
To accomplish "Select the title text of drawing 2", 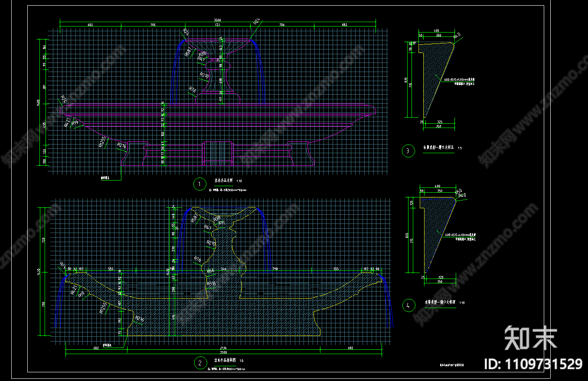I will [225, 360].
